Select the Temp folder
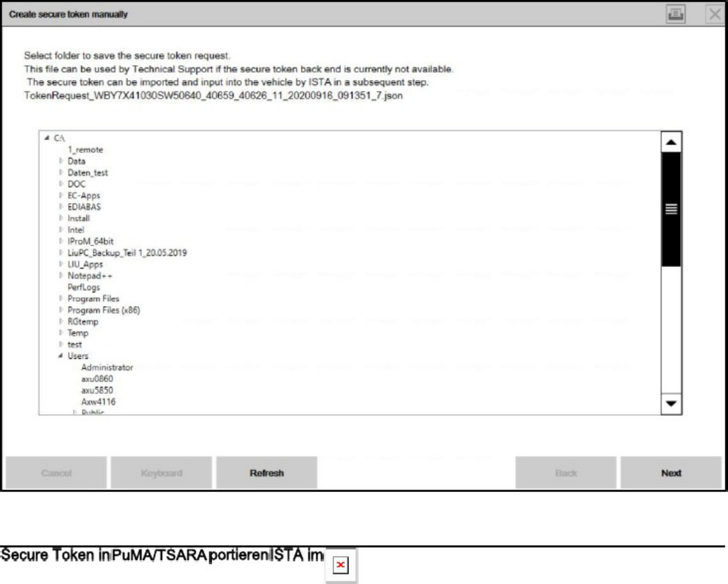 point(77,333)
